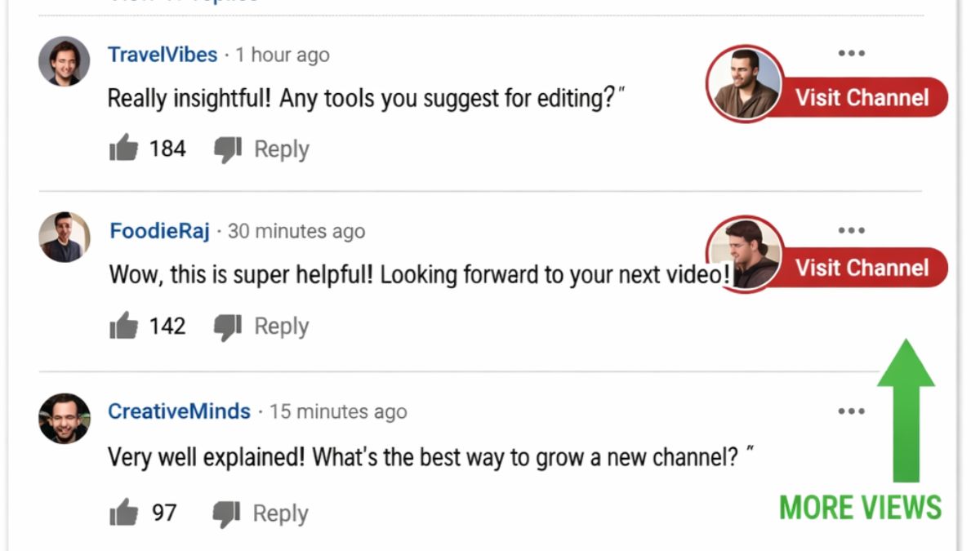Open options menu for FoodieRaj's comment

[x=852, y=230]
